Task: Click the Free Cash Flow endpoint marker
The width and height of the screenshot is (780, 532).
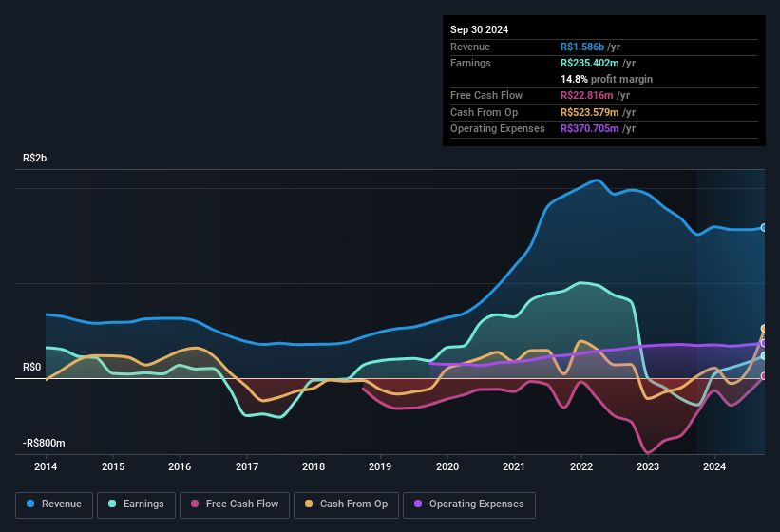Action: [x=764, y=376]
